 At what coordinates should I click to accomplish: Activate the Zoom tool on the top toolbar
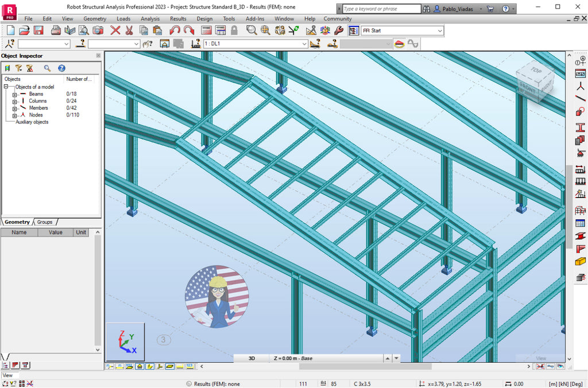(249, 30)
